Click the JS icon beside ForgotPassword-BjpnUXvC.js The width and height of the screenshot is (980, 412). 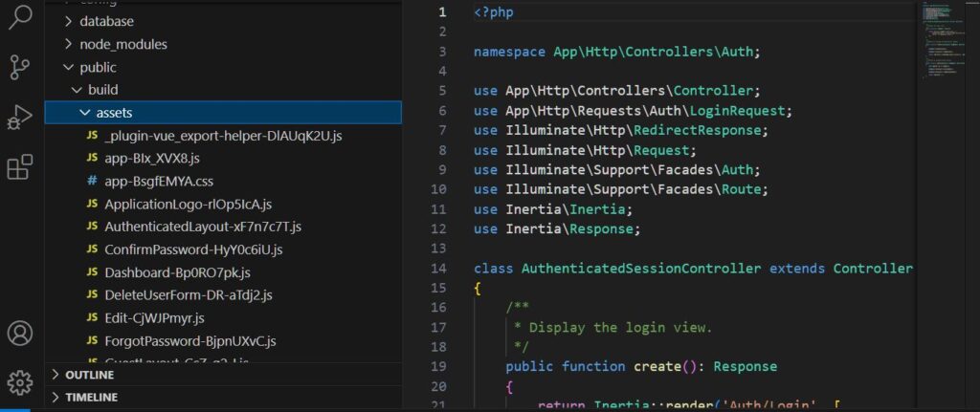(93, 341)
